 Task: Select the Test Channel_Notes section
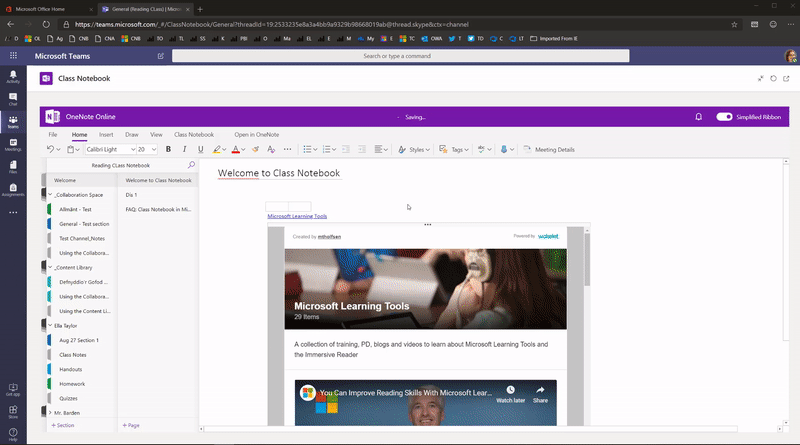click(x=81, y=238)
